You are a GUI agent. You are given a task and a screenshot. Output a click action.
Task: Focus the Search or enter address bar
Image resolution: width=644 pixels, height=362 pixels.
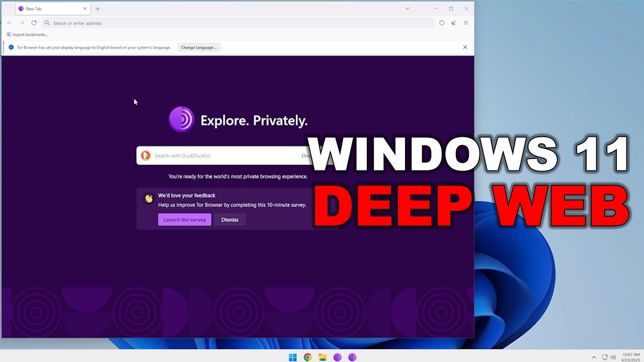237,23
